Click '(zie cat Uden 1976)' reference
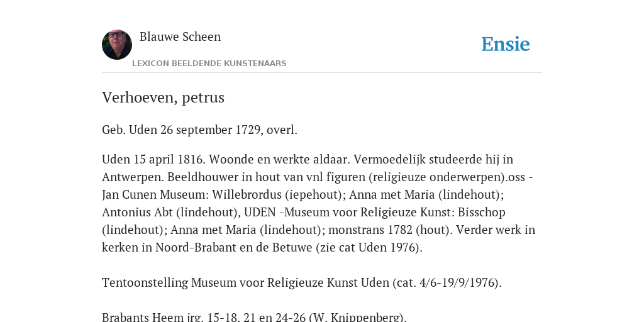The height and width of the screenshot is (322, 644). [369, 247]
